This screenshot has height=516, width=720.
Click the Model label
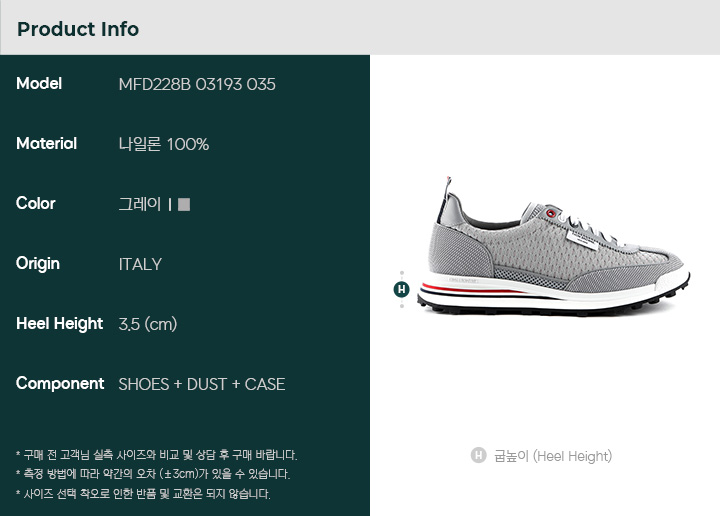[39, 84]
